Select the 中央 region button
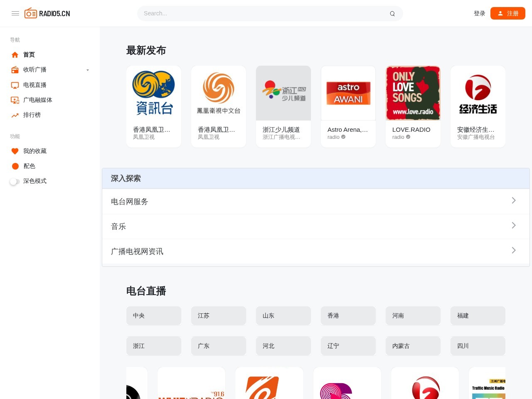This screenshot has height=399, width=532. click(154, 316)
